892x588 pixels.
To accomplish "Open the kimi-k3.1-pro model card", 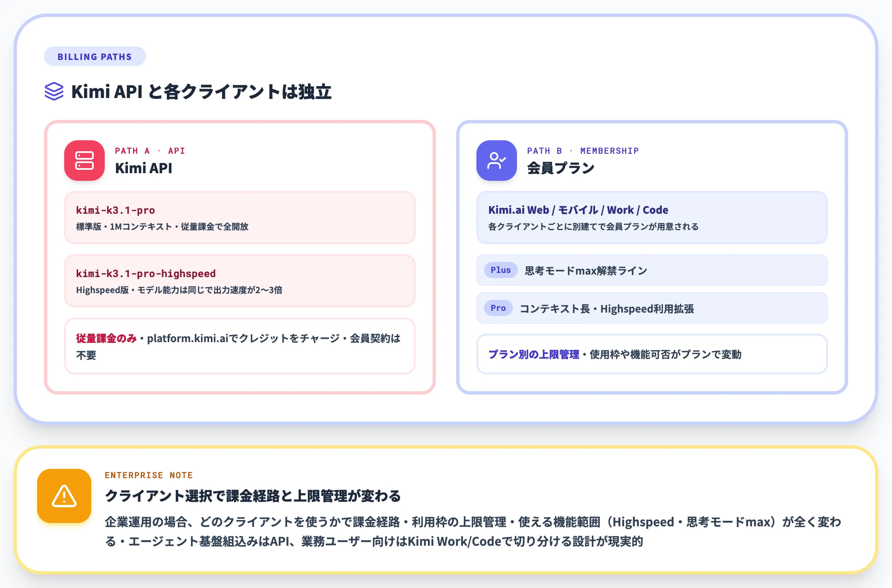I will 240,218.
